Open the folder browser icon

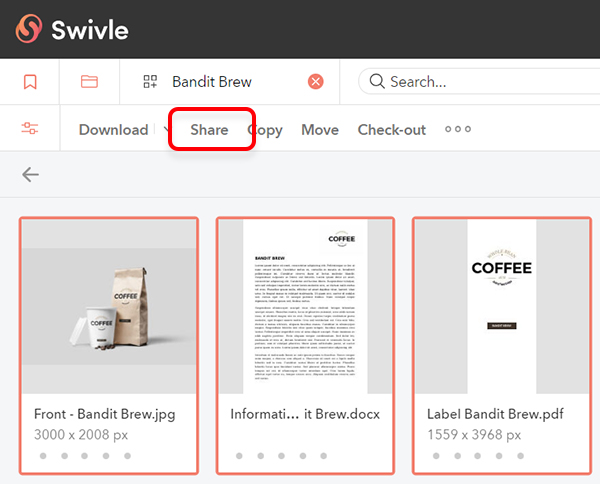coord(89,81)
